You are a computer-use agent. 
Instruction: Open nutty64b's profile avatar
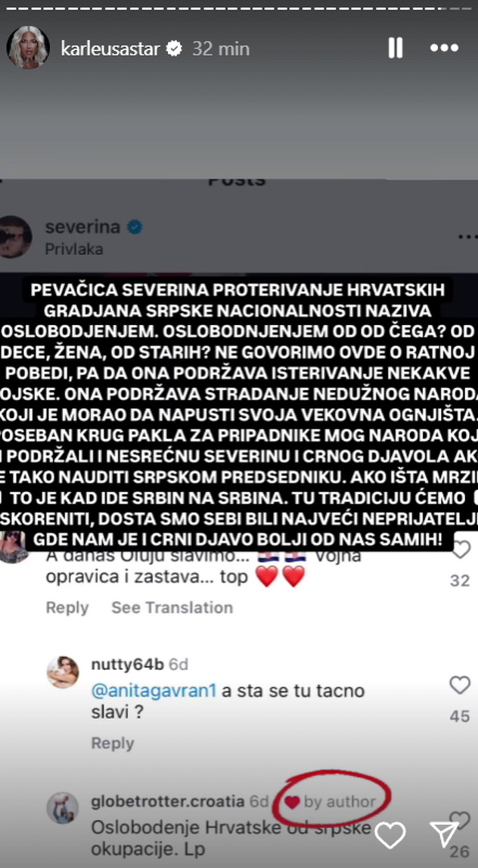[63, 672]
